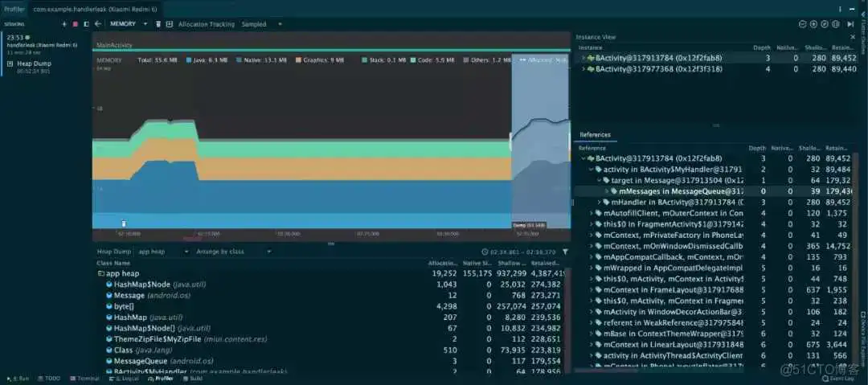
Task: Expand mAutofillClient, mOuterContext reference row
Action: tap(592, 213)
